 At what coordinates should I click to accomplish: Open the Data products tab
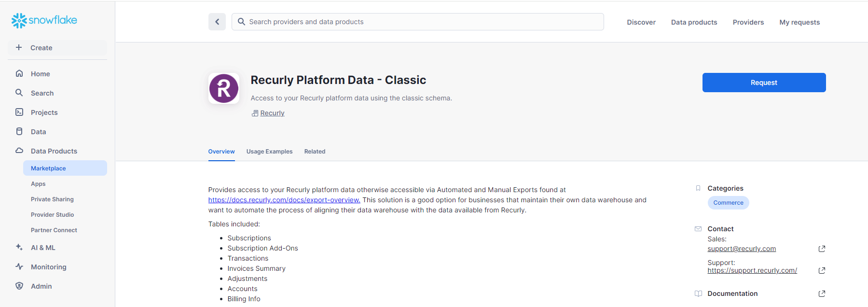tap(694, 22)
